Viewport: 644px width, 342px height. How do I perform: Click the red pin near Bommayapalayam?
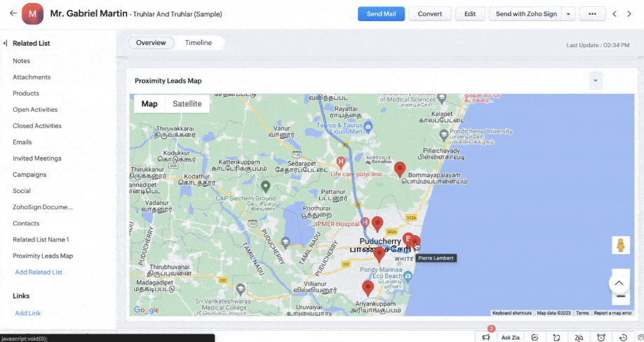(400, 169)
